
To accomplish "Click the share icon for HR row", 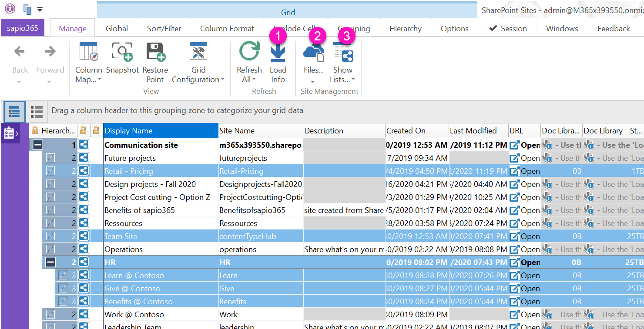I will (x=84, y=262).
